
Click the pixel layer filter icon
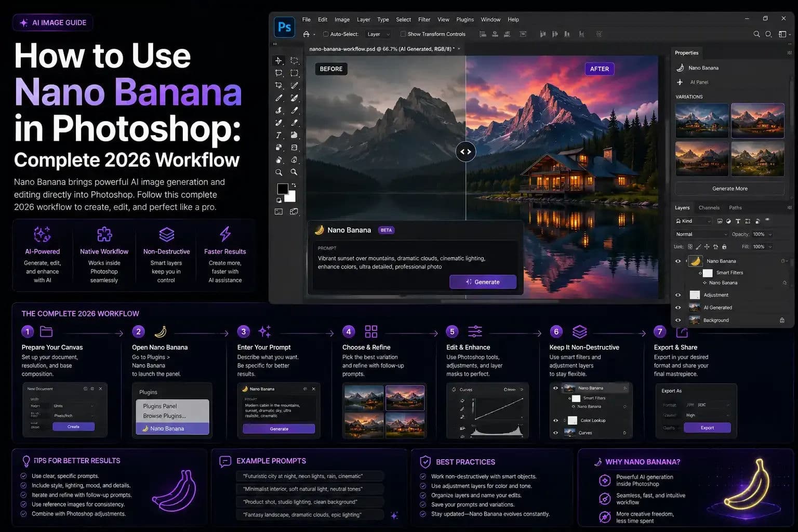point(720,221)
